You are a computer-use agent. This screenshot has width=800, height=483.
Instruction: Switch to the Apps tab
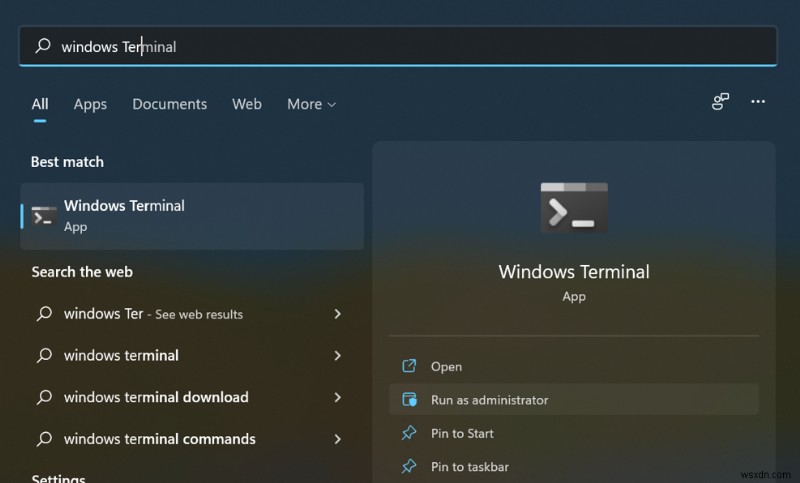(x=90, y=104)
